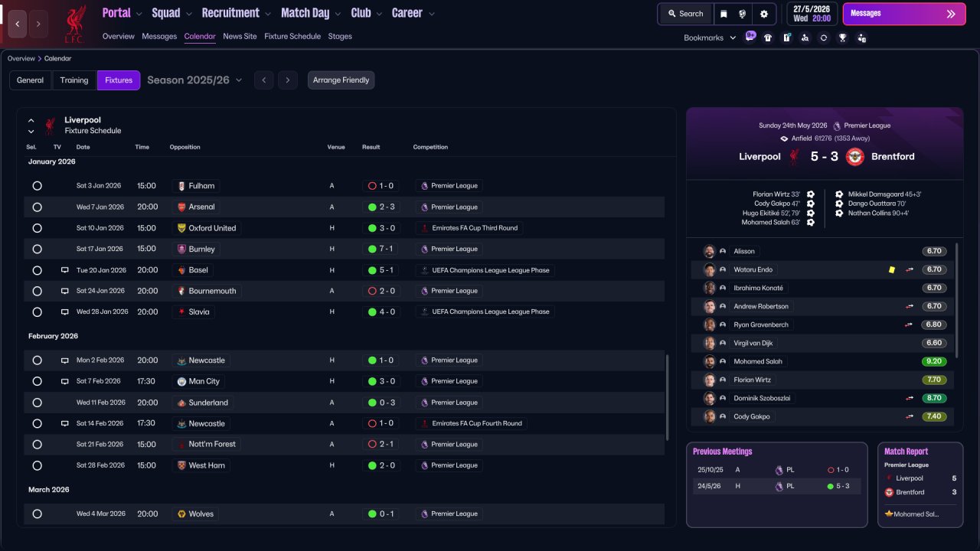Expand the Squad menu dropdown

click(188, 14)
